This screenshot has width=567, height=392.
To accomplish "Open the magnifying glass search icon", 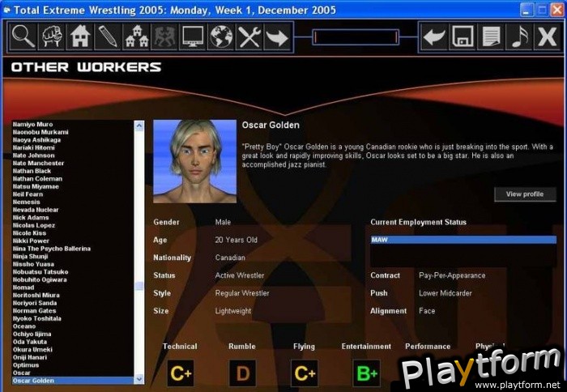I will [23, 36].
